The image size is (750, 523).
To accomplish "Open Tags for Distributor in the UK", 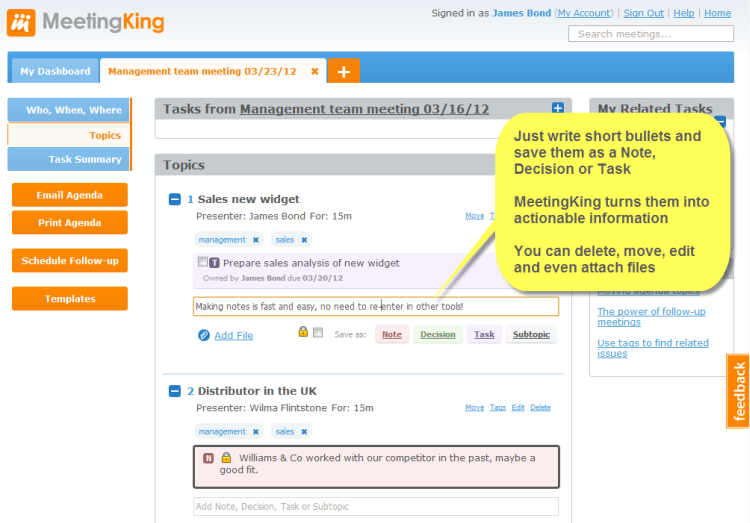I will click(x=497, y=408).
